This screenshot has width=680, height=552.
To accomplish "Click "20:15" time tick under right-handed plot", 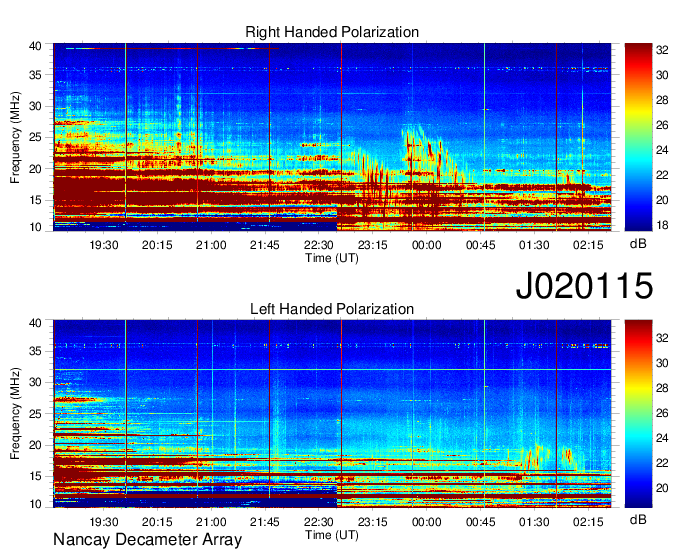I will 157,245.
